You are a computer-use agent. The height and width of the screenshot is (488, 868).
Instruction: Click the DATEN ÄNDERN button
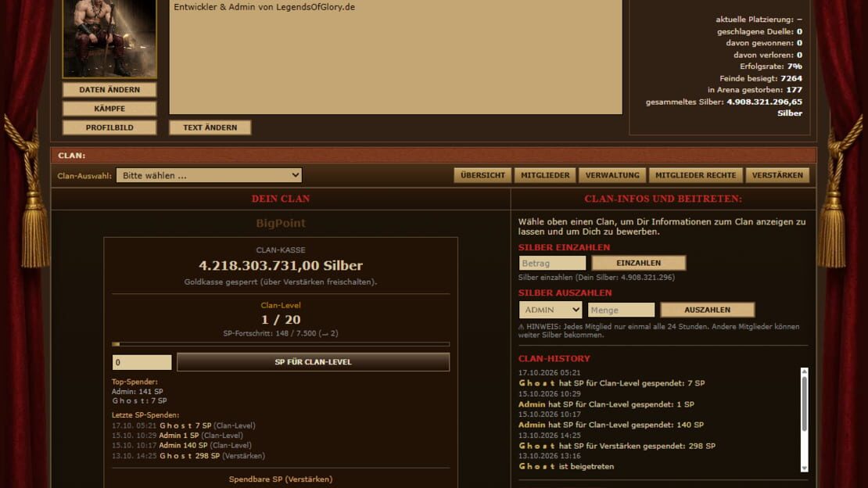point(109,90)
